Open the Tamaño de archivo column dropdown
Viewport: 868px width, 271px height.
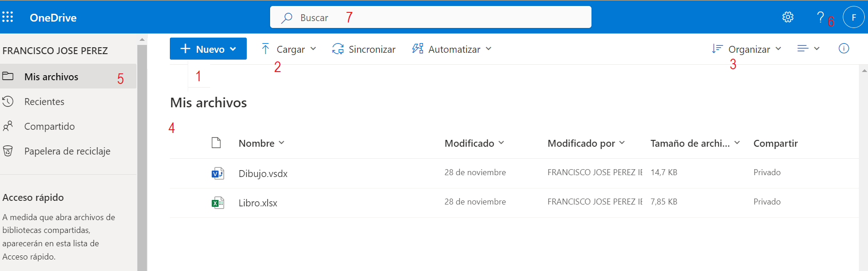[695, 143]
